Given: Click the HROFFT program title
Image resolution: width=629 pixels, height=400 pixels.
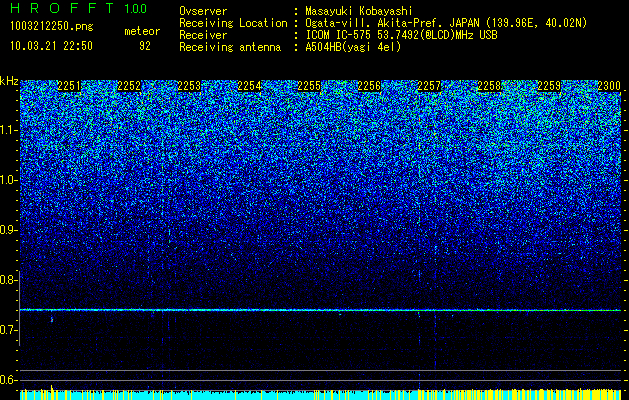Looking at the screenshot, I should (x=62, y=8).
